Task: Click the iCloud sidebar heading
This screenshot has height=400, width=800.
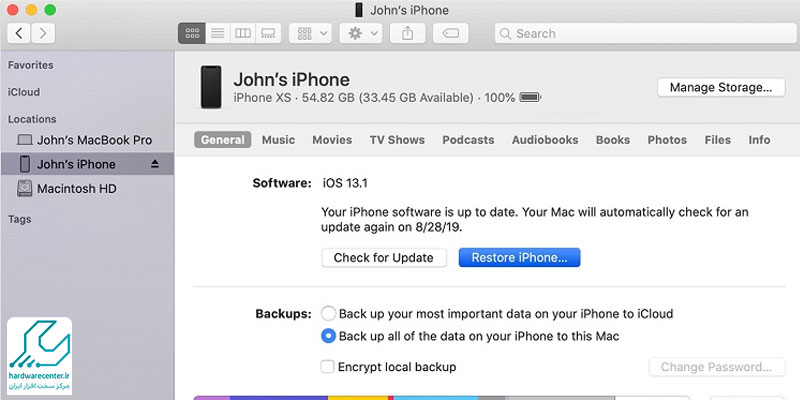Action: [x=23, y=92]
